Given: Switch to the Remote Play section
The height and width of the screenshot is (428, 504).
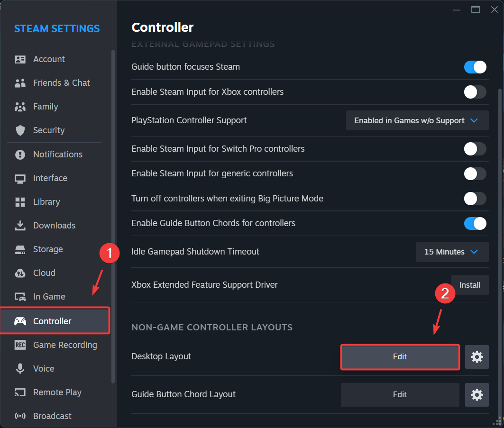Looking at the screenshot, I should 57,392.
